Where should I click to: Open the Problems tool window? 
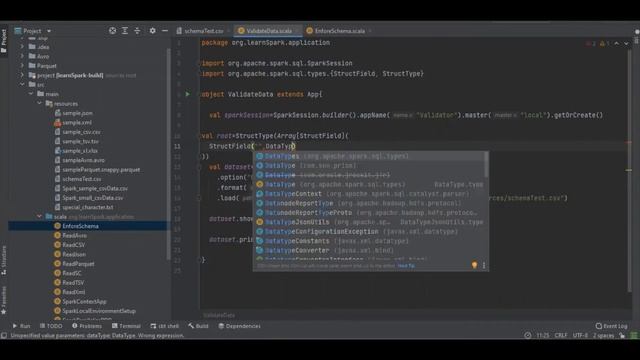click(x=87, y=326)
